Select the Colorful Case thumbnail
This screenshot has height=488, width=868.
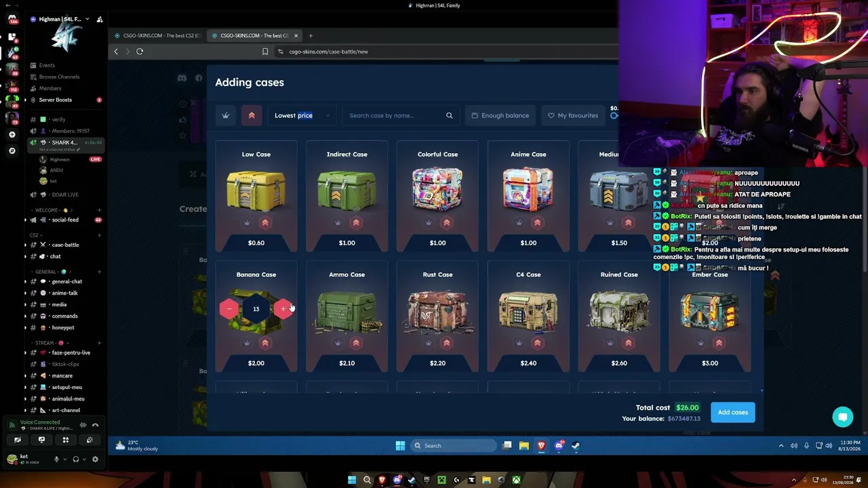point(437,190)
